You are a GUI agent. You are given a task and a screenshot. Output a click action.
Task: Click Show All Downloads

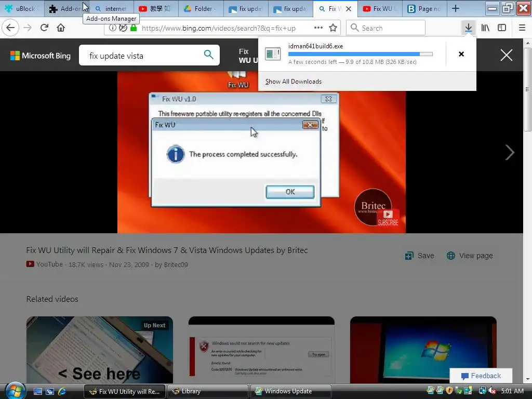[x=293, y=82]
